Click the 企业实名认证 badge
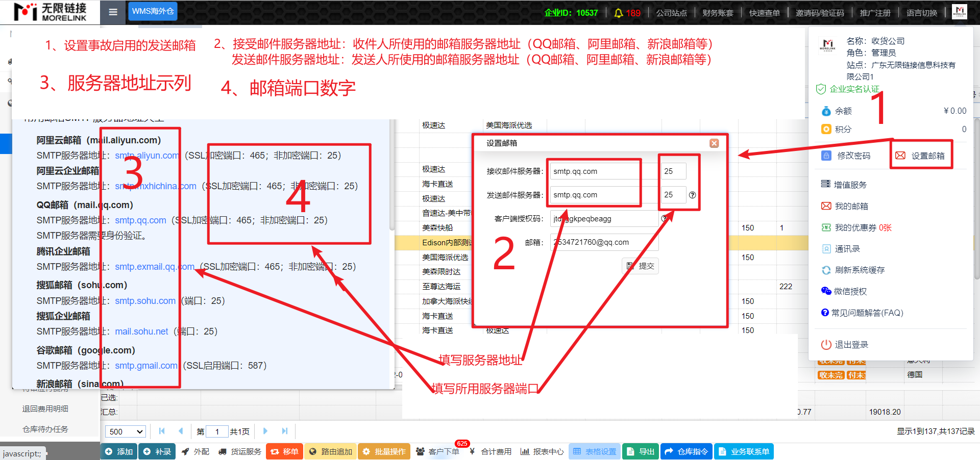Viewport: 980px width, 460px height. point(848,89)
